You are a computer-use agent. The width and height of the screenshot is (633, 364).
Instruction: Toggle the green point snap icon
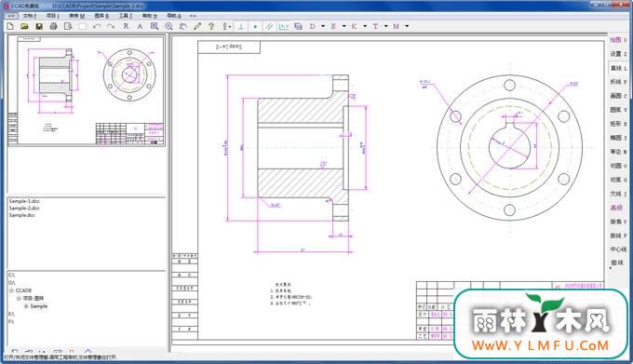point(255,26)
